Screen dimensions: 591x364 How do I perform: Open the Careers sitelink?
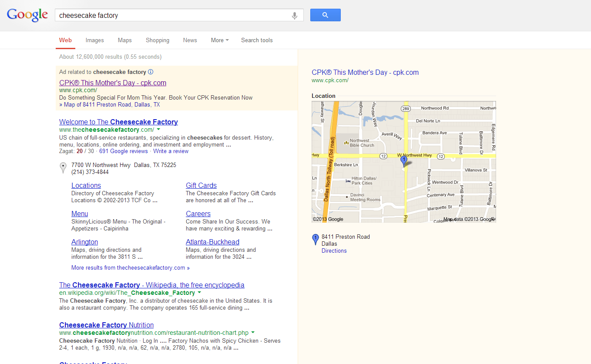point(198,214)
